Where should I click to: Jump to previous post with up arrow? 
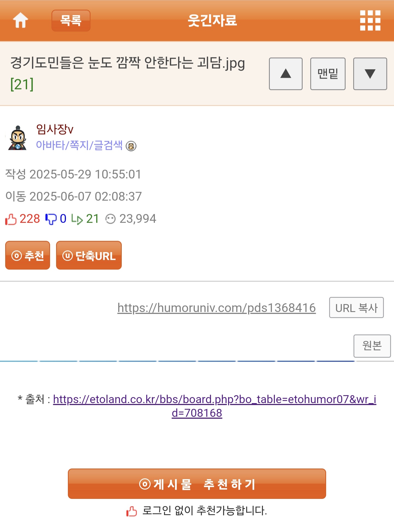click(286, 74)
